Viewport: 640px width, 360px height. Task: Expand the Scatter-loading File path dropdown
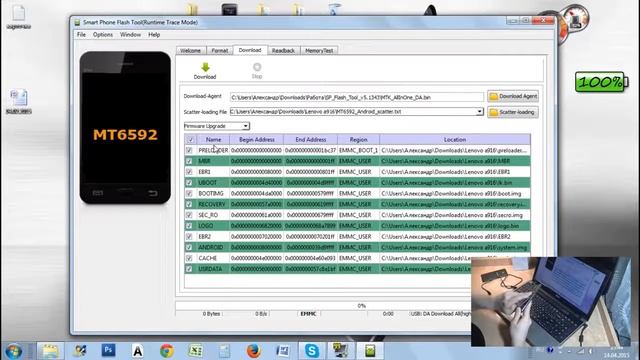tap(480, 111)
